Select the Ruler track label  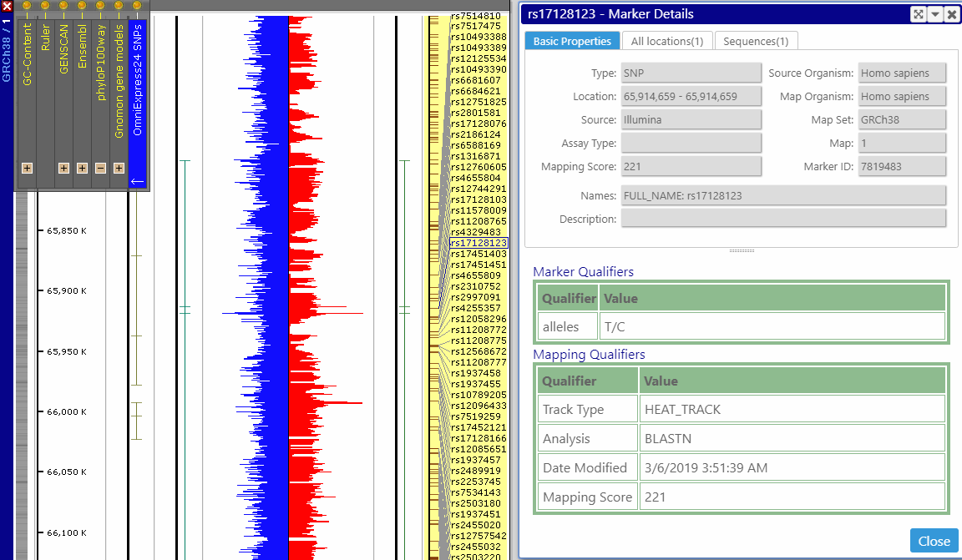click(x=45, y=38)
